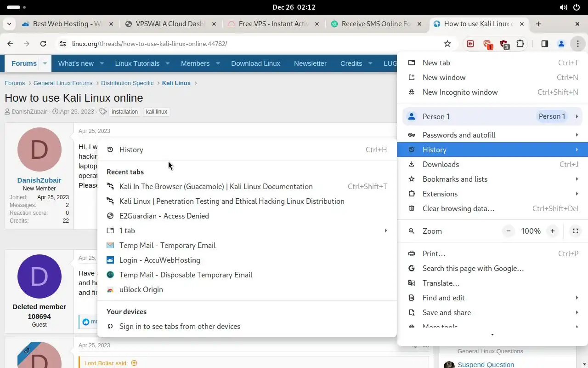Expand the Members dropdown arrow
This screenshot has width=588, height=368.
pyautogui.click(x=218, y=63)
